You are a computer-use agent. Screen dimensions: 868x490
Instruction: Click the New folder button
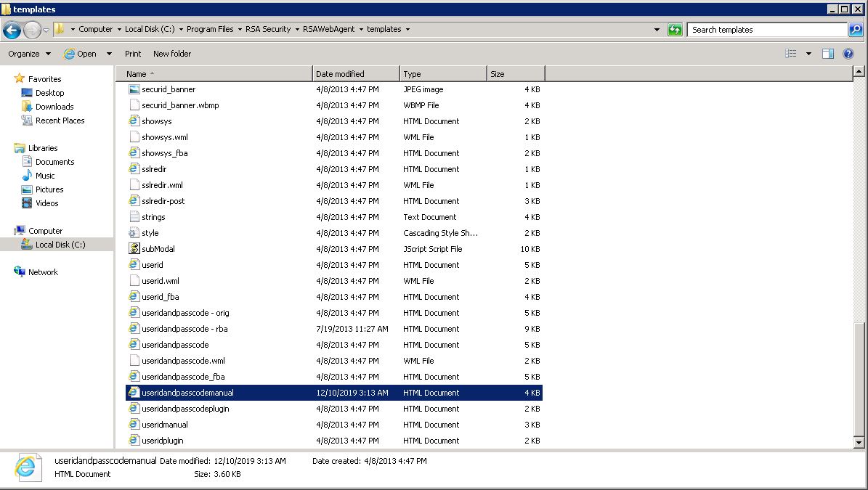pyautogui.click(x=172, y=54)
